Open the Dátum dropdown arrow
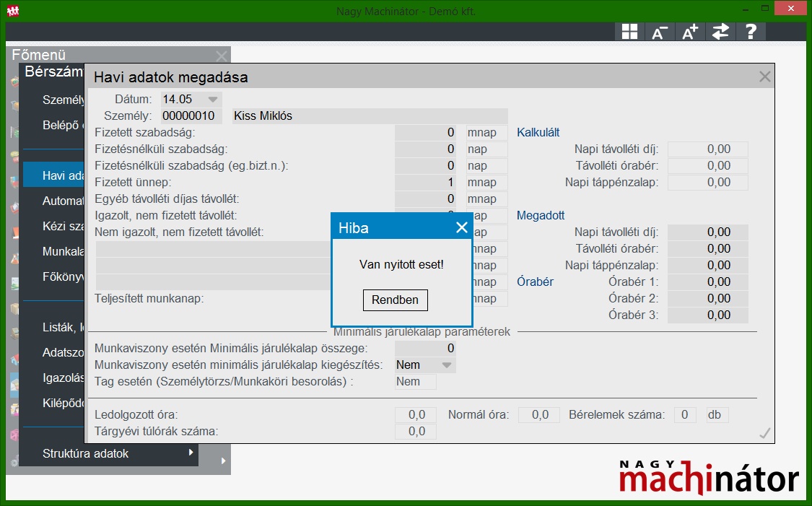This screenshot has width=812, height=506. [x=213, y=100]
